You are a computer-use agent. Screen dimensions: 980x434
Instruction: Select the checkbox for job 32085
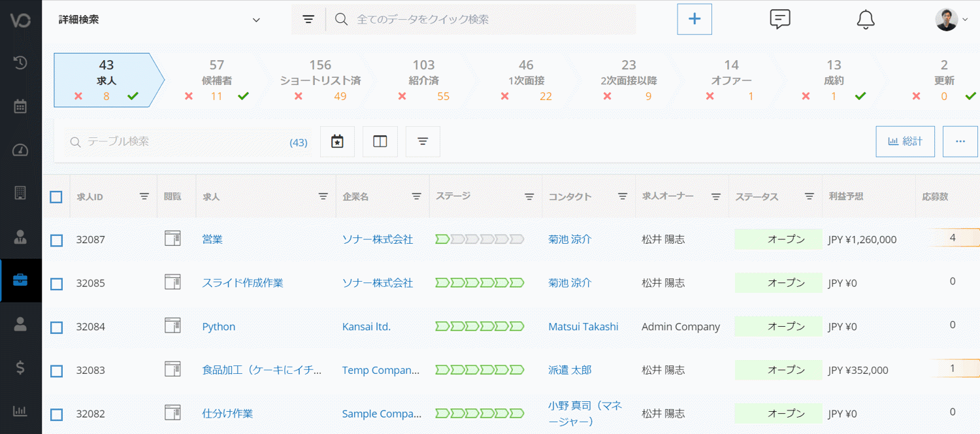[x=57, y=284]
